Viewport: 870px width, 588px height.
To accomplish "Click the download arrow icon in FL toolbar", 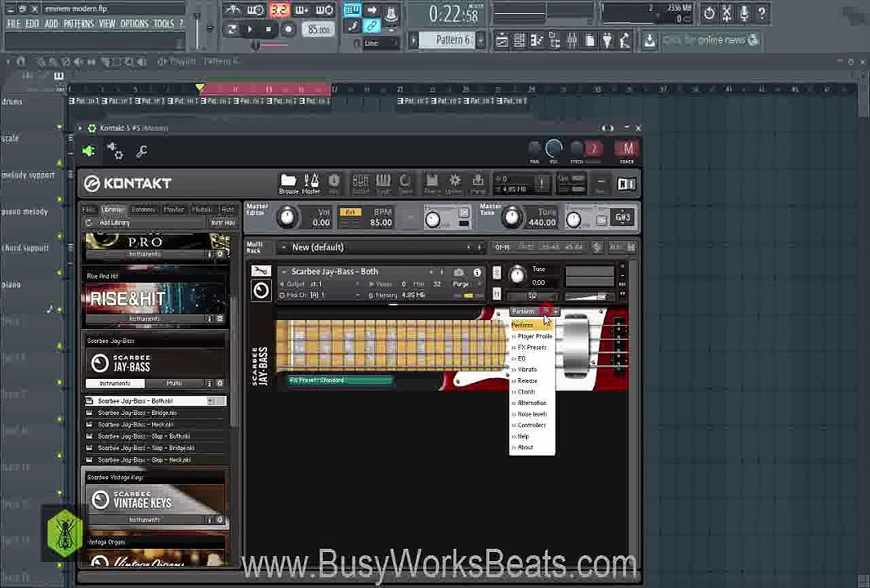I will (649, 40).
